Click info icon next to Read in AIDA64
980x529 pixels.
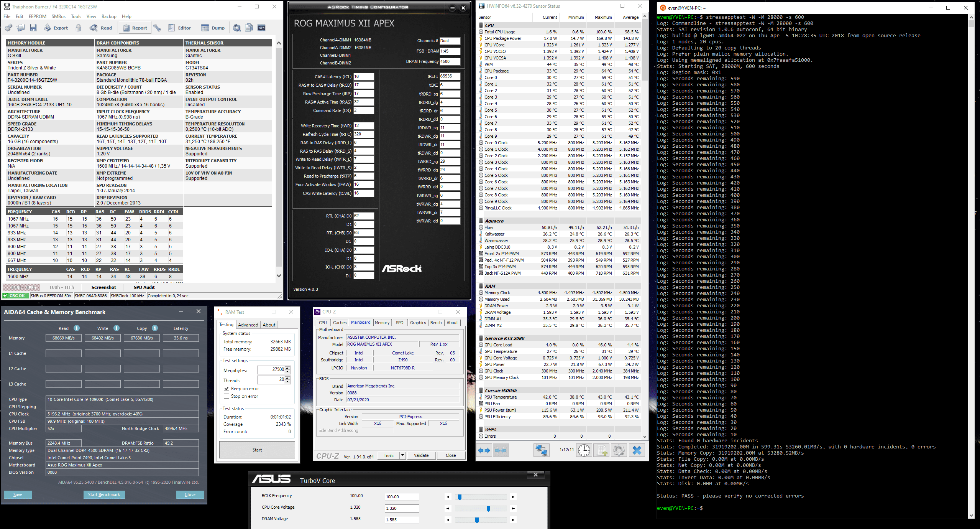pos(77,328)
